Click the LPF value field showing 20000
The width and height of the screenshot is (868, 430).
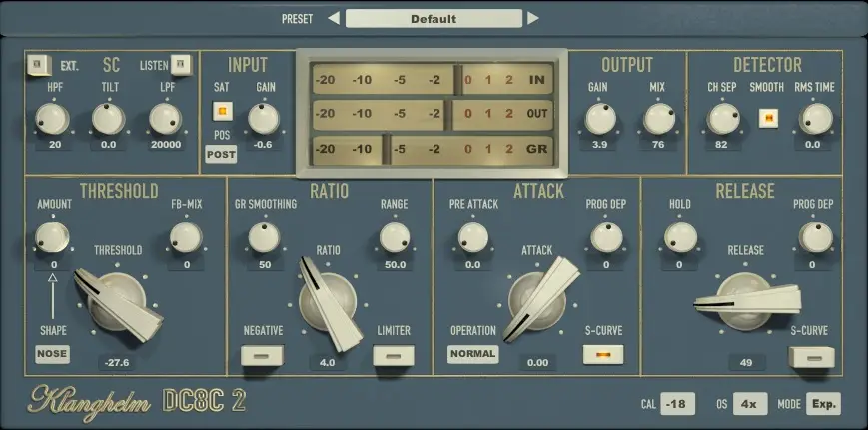click(166, 145)
